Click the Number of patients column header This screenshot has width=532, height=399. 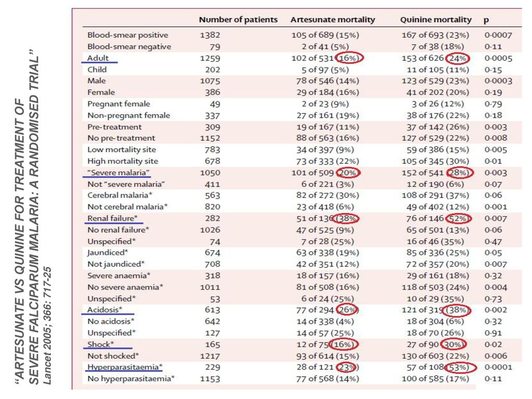(x=238, y=20)
